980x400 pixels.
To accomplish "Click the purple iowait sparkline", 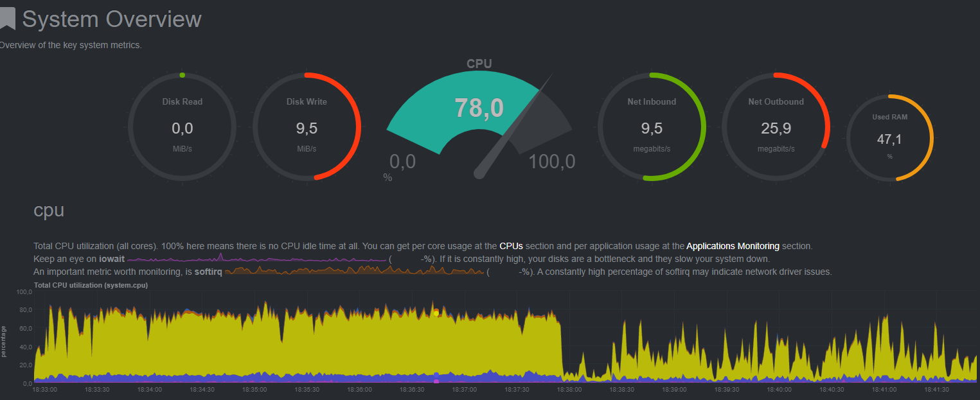I will (x=256, y=259).
